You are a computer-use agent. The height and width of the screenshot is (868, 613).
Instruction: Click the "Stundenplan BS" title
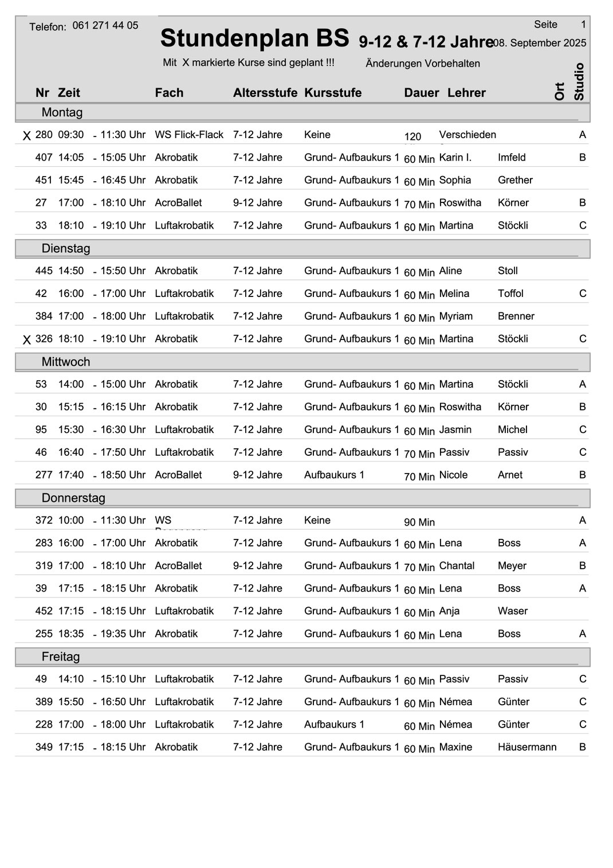pos(254,38)
